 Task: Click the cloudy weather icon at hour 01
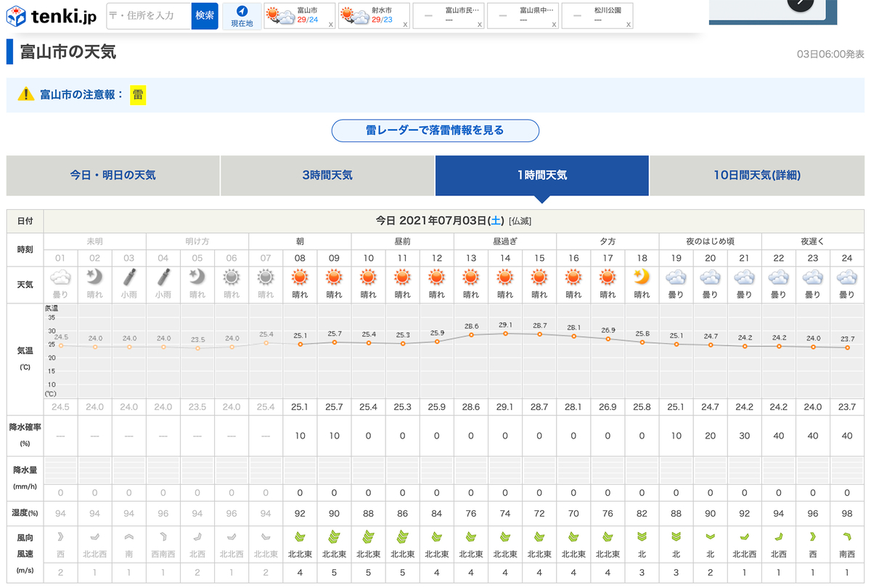[60, 277]
